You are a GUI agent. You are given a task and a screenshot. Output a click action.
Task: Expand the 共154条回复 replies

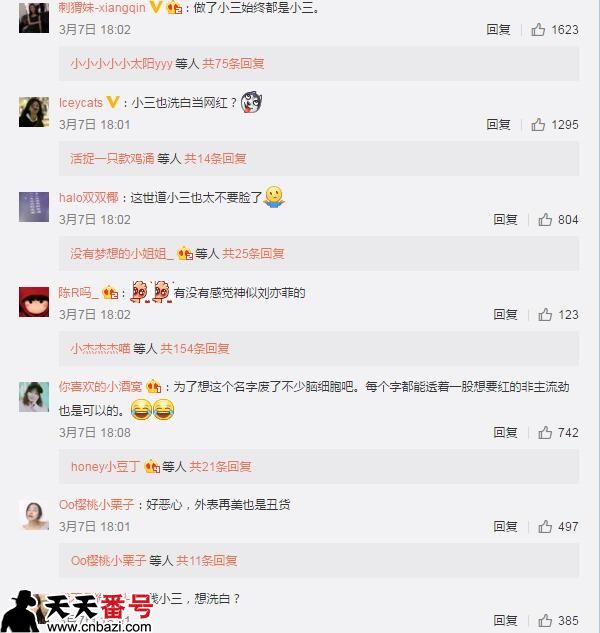point(195,348)
